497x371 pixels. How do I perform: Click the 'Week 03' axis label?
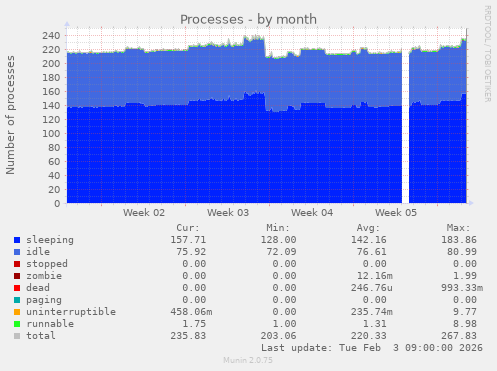click(x=228, y=213)
